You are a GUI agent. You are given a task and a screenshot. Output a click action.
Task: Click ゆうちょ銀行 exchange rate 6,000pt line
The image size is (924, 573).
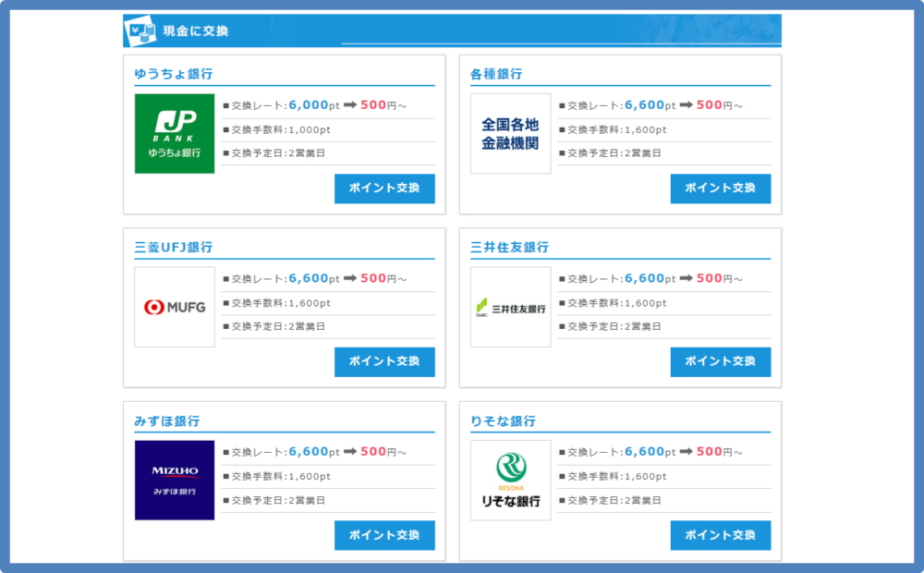pos(315,105)
